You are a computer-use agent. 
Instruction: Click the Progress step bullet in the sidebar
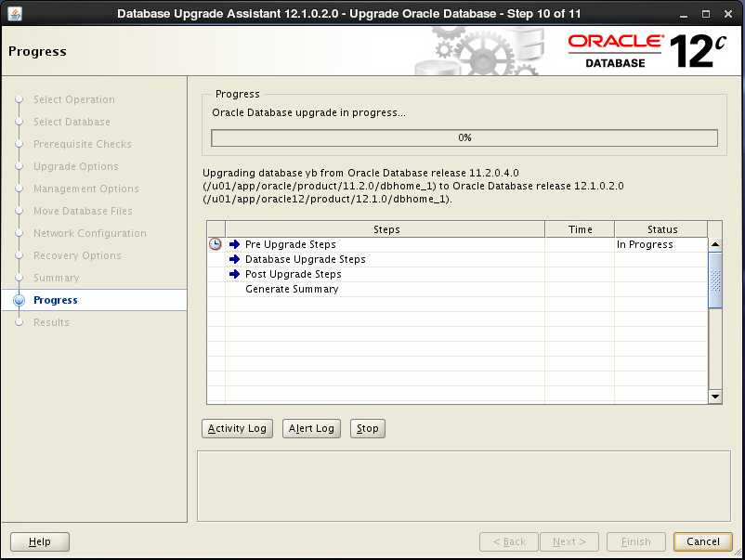[x=19, y=300]
